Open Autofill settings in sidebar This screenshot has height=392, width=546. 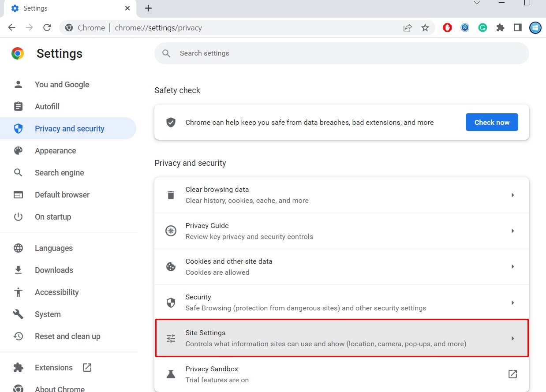[47, 107]
